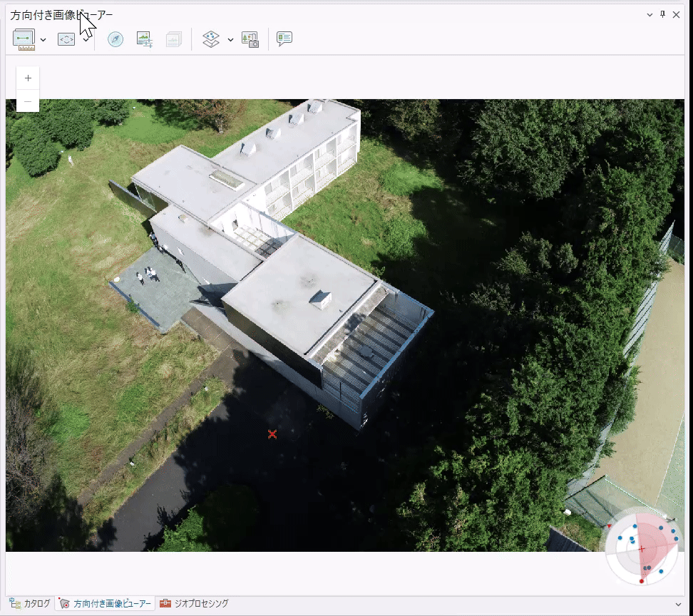The height and width of the screenshot is (616, 693).
Task: Click the grayed-out image stack icon
Action: coord(173,40)
